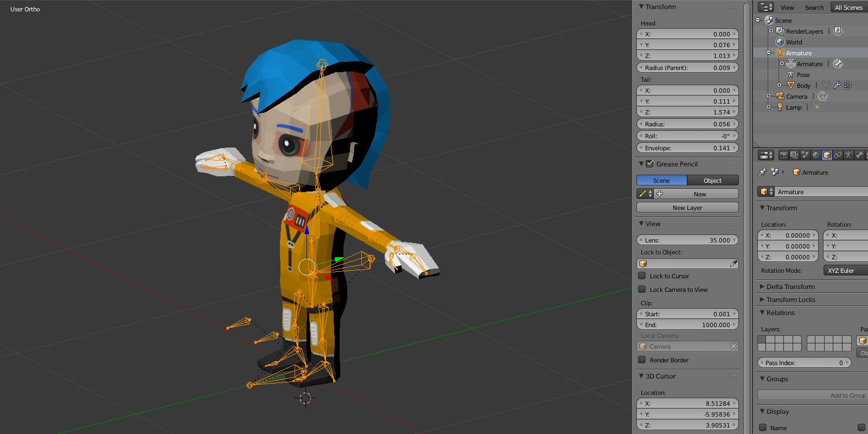Open the outliner Search menu
The width and height of the screenshot is (868, 434).
click(814, 8)
